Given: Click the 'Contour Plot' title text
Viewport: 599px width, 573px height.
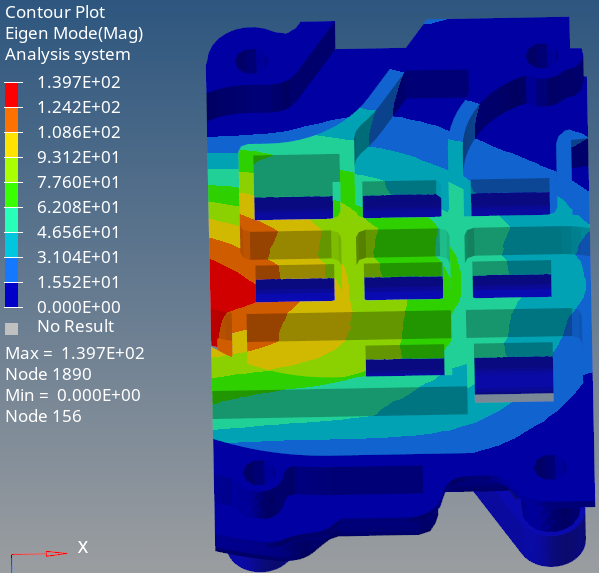Looking at the screenshot, I should [55, 12].
